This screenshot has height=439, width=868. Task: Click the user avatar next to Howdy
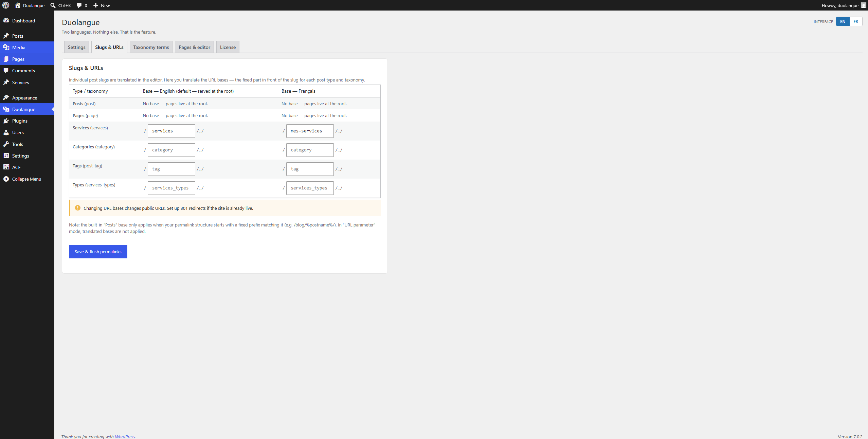click(863, 5)
